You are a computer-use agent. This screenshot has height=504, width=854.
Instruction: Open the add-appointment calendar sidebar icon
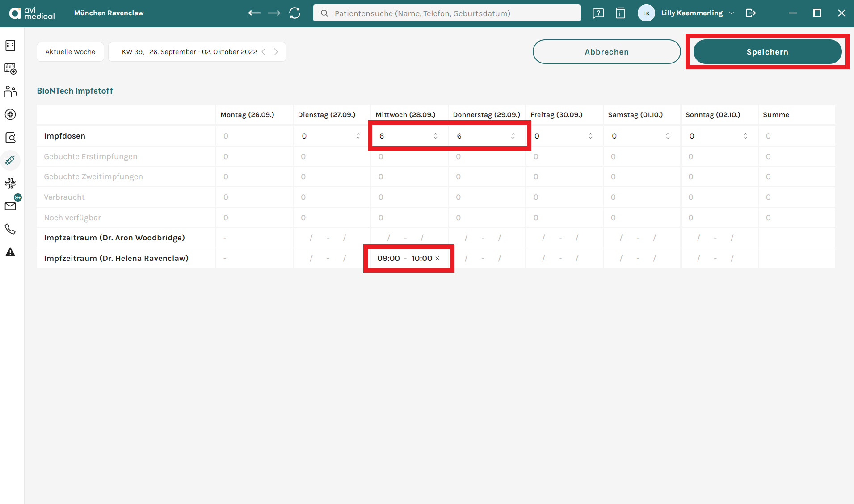[x=10, y=68]
